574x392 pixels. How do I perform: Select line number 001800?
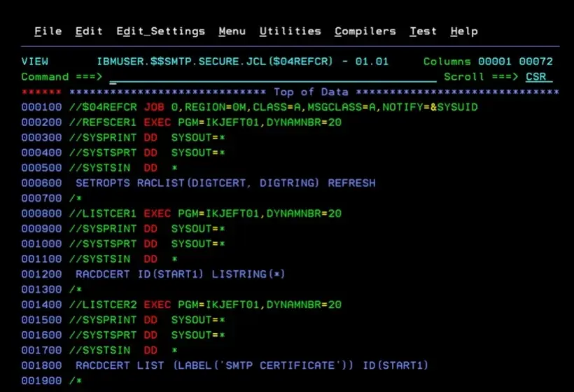41,365
